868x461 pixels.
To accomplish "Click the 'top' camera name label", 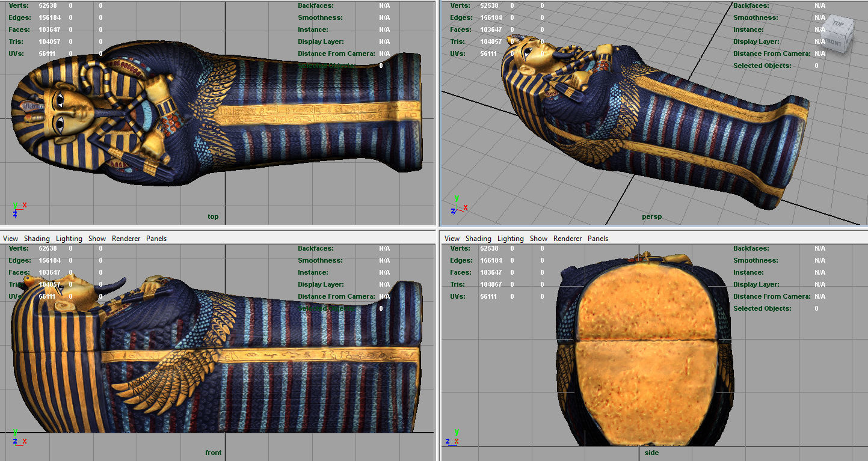I will (213, 216).
